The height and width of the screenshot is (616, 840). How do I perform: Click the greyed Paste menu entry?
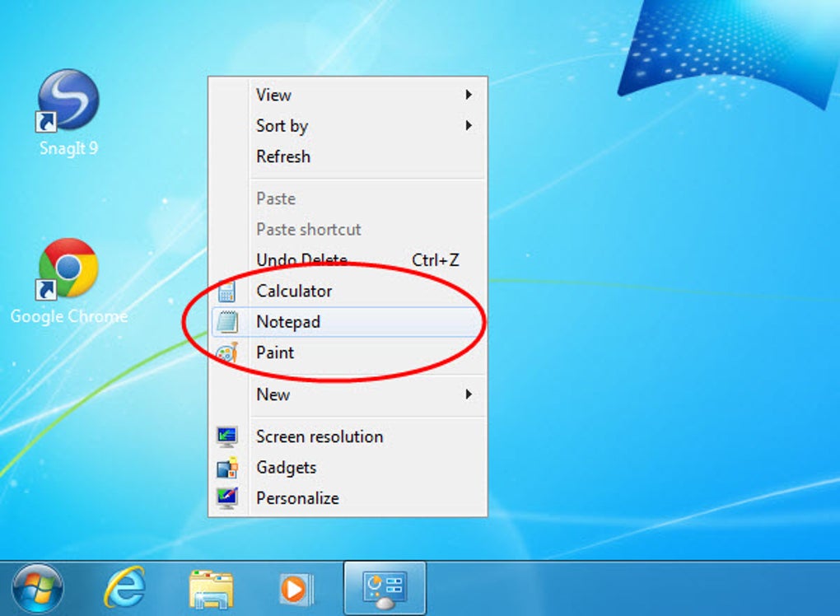coord(348,198)
